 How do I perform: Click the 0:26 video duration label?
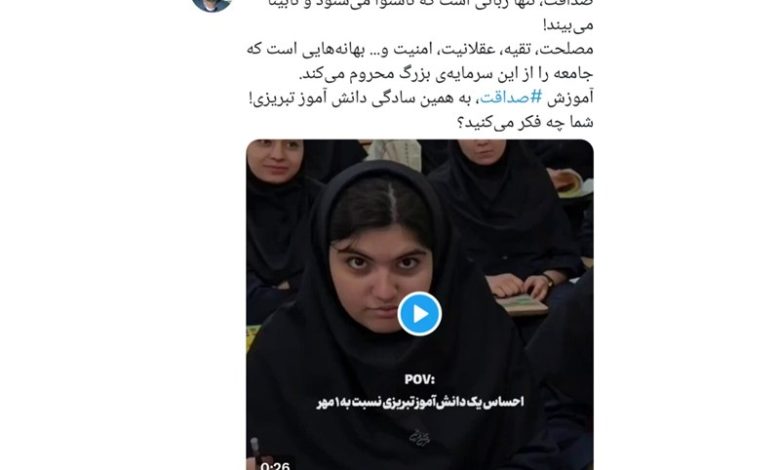(275, 466)
